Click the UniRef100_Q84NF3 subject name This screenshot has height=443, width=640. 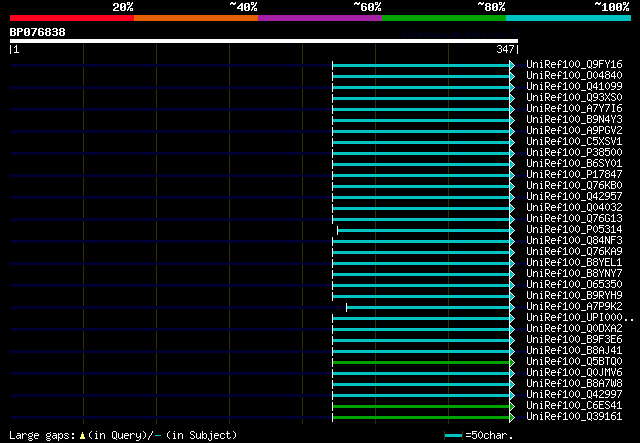(x=574, y=240)
